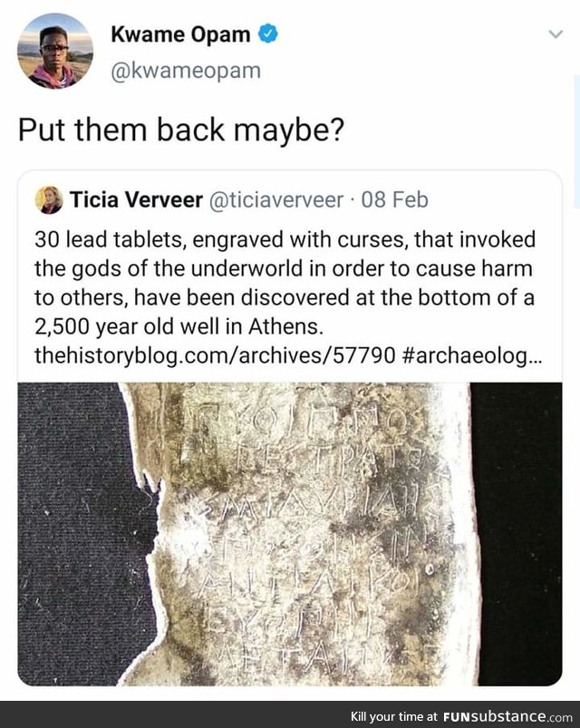Click the Ticia Verveer name in quoted tweet
The height and width of the screenshot is (728, 580).
pos(137,199)
